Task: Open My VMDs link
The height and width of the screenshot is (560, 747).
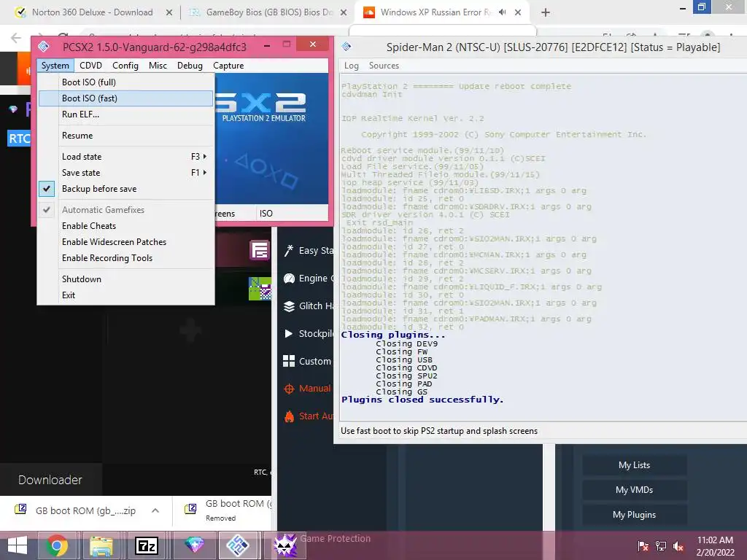Action: pyautogui.click(x=634, y=490)
